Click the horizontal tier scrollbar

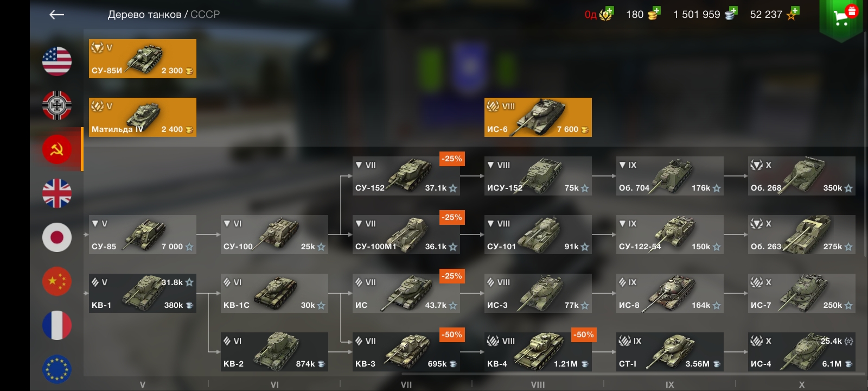pyautogui.click(x=632, y=374)
